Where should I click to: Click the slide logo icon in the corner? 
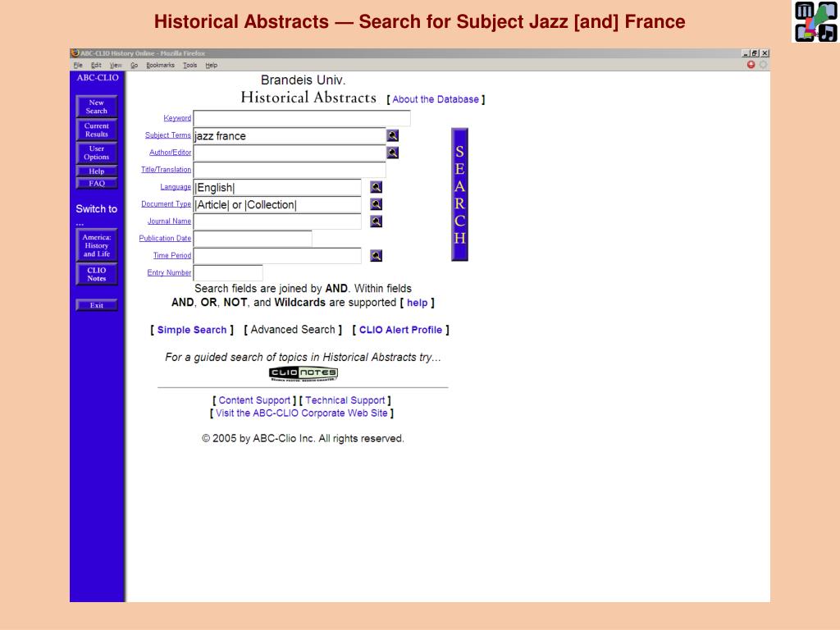click(x=815, y=21)
